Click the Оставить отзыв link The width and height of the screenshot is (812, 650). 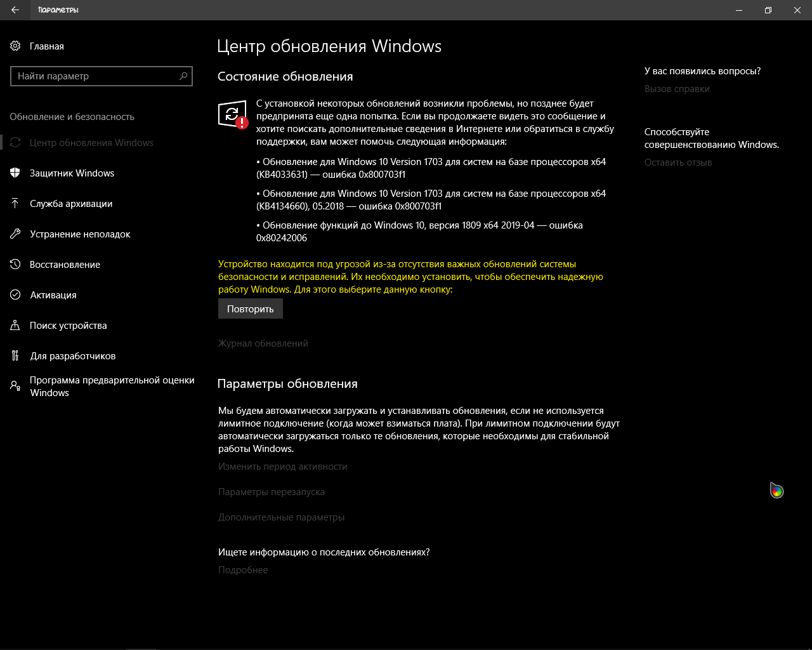click(x=678, y=162)
